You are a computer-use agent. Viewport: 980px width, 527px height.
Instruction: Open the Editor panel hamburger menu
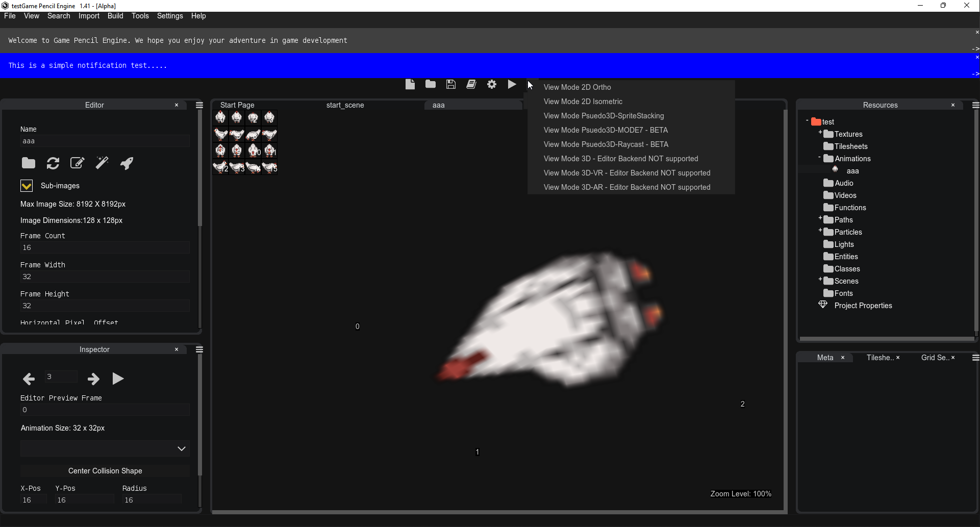[199, 105]
